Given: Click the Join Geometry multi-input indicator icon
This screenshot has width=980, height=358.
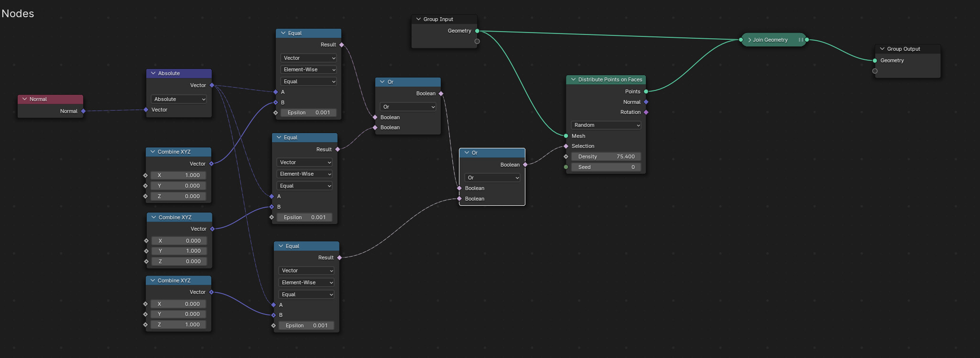Looking at the screenshot, I should 800,40.
